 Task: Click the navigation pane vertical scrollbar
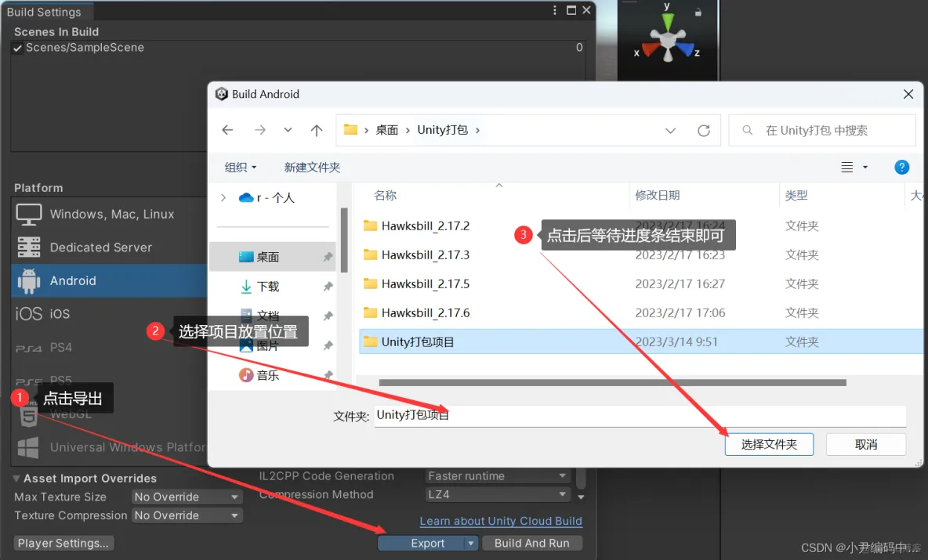click(344, 240)
